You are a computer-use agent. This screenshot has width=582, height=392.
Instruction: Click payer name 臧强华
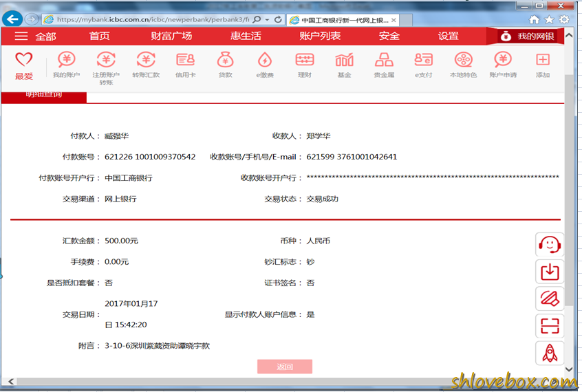[116, 136]
